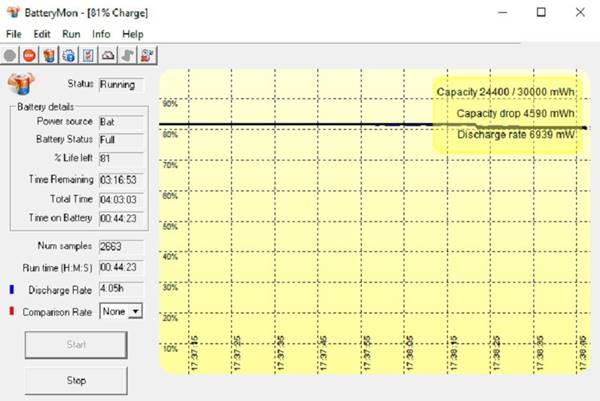Click the red Comparison Rate color marker
The image size is (600, 401).
coord(12,311)
